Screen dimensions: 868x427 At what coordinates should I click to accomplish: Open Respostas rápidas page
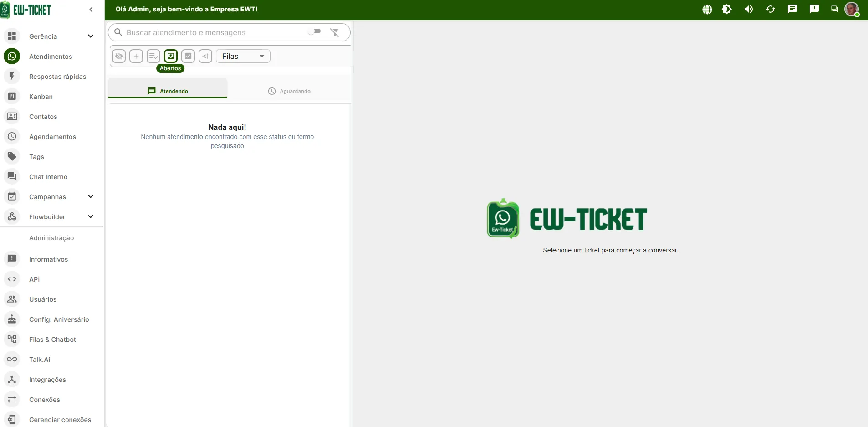coord(52,77)
